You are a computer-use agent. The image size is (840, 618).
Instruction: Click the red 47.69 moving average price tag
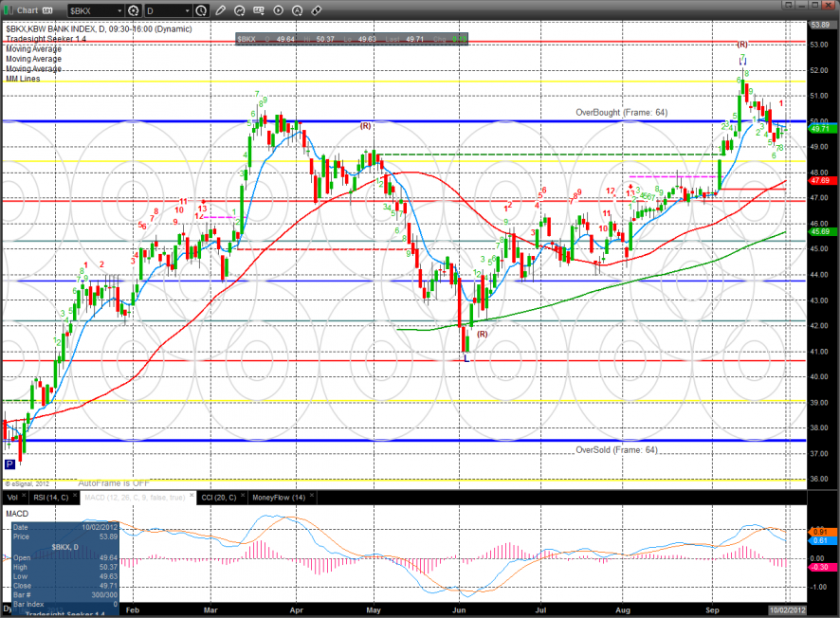tap(822, 180)
